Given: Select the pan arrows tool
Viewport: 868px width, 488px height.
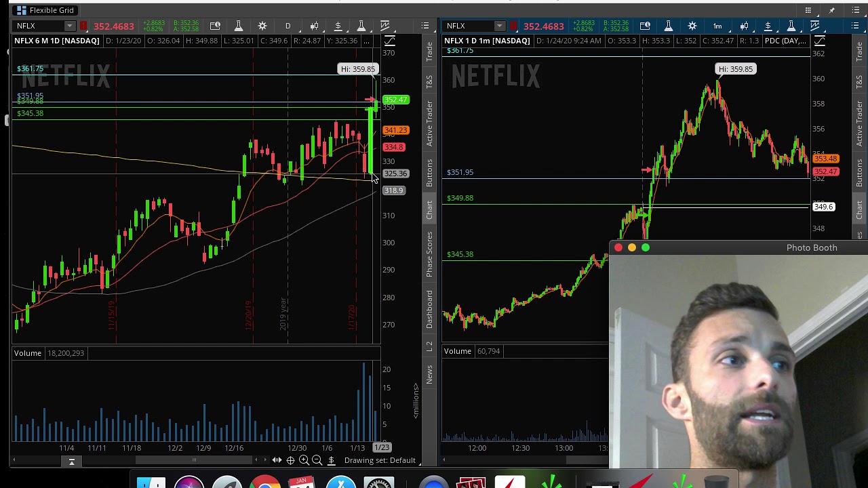Looking at the screenshot, I should (277, 460).
